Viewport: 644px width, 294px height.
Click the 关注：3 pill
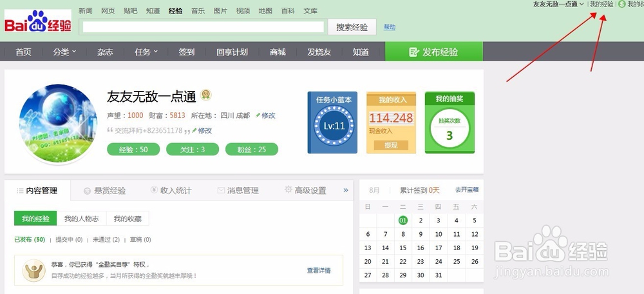[x=193, y=150]
